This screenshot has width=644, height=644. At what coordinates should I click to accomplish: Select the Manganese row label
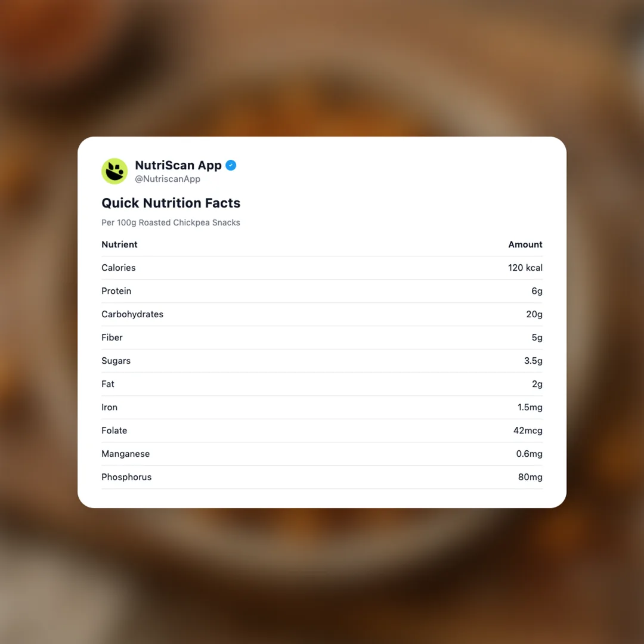coord(125,454)
